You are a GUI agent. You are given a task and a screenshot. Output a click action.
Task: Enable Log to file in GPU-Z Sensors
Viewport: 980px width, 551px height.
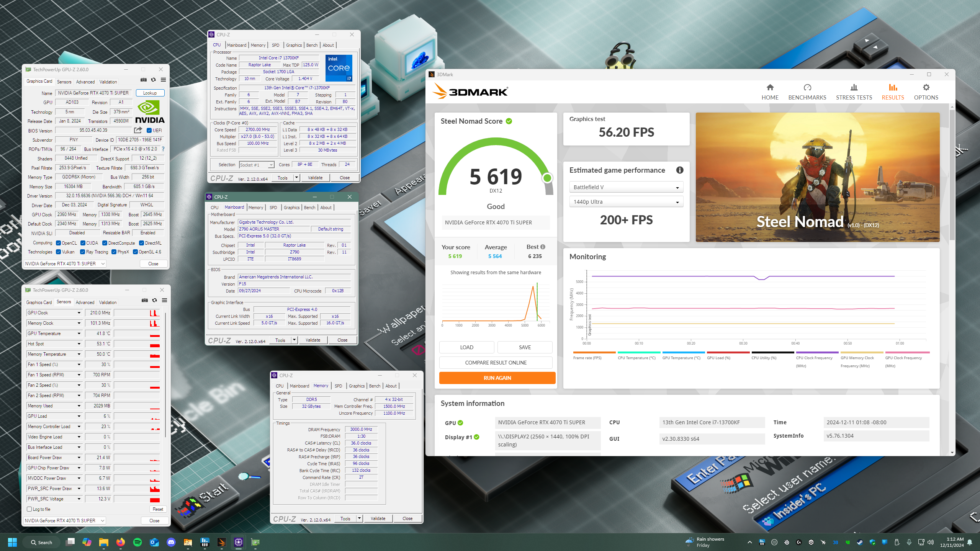[29, 509]
